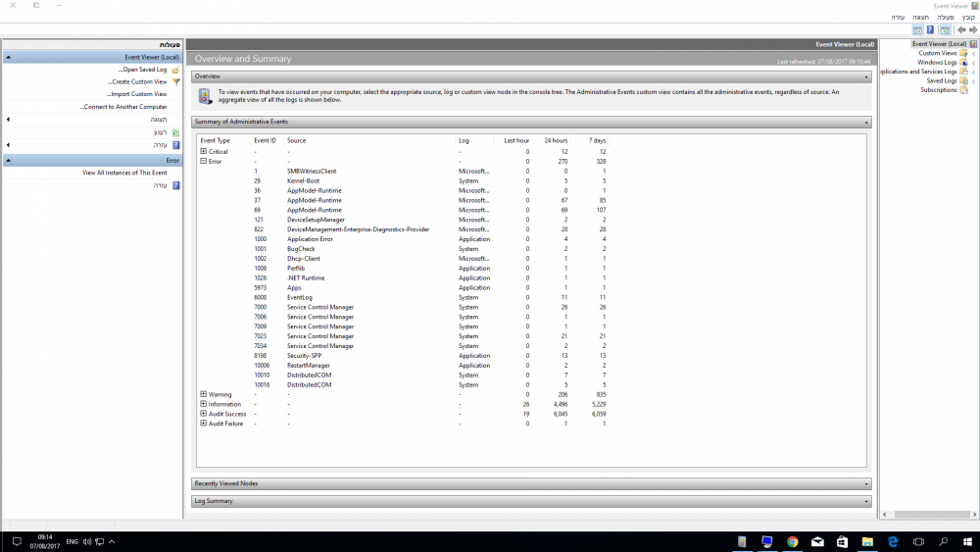Click help icon under Event Viewer (Local) actions
The width and height of the screenshot is (980, 552).
pyautogui.click(x=175, y=145)
